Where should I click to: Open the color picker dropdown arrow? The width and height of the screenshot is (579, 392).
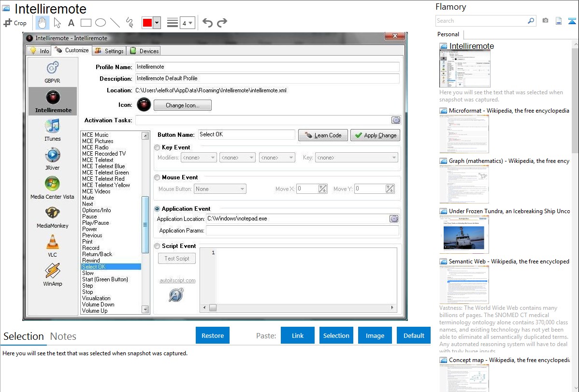[x=157, y=23]
